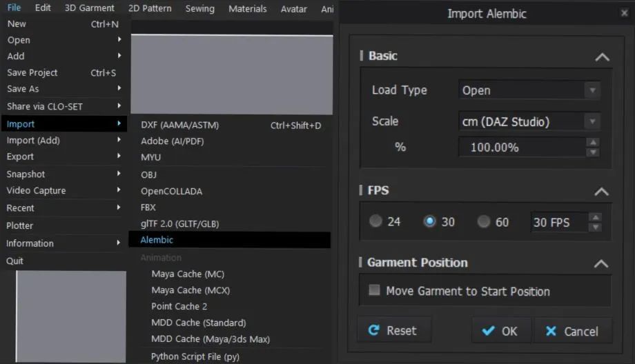This screenshot has width=635, height=364.
Task: Open the Materials menu
Action: point(248,9)
